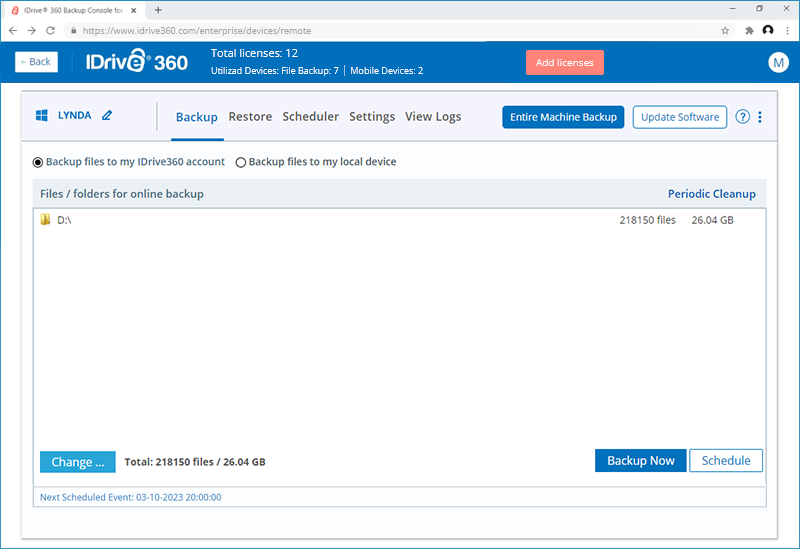Image resolution: width=800 pixels, height=549 pixels.
Task: View site info via the lock icon
Action: click(x=73, y=31)
